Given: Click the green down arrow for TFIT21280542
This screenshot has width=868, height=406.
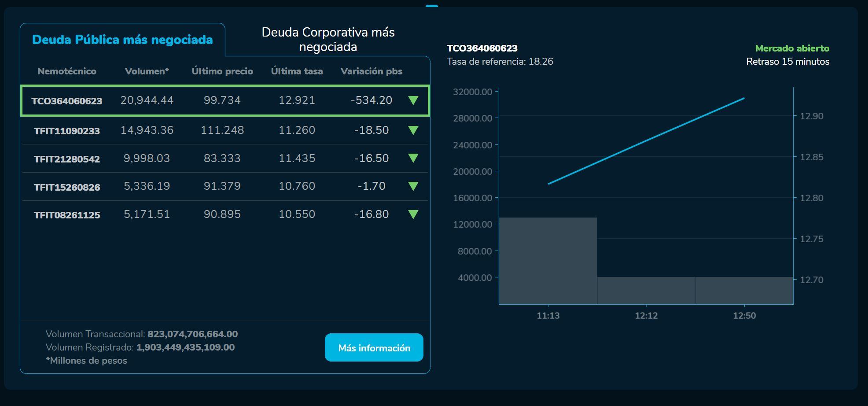Looking at the screenshot, I should (x=413, y=158).
